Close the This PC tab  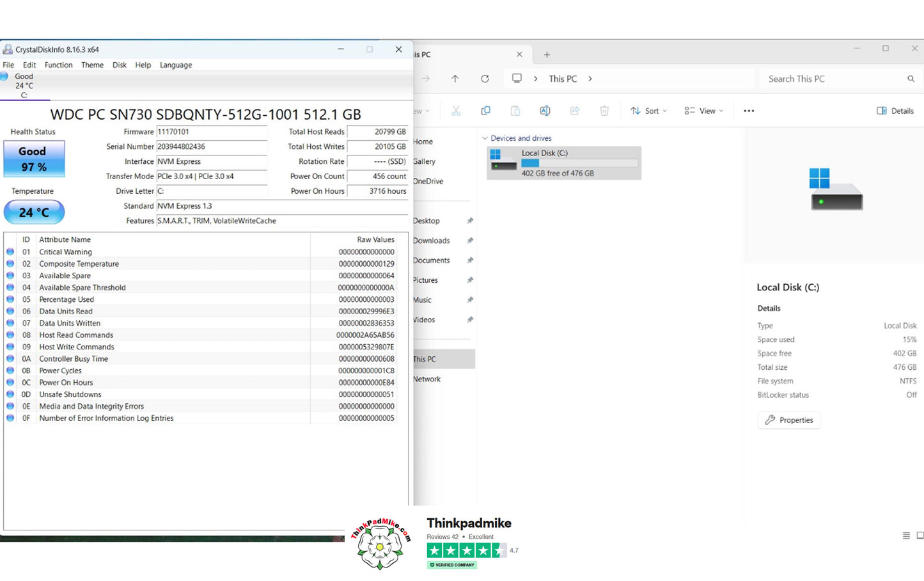point(519,54)
